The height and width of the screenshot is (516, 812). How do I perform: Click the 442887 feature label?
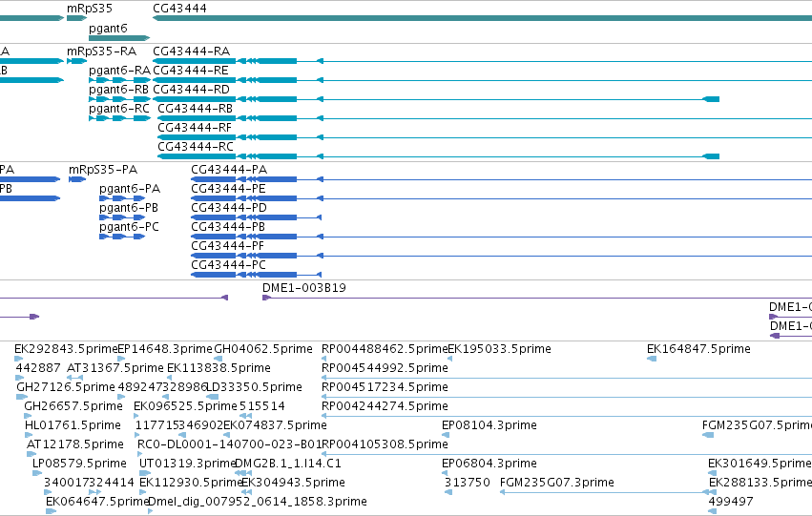click(x=38, y=368)
